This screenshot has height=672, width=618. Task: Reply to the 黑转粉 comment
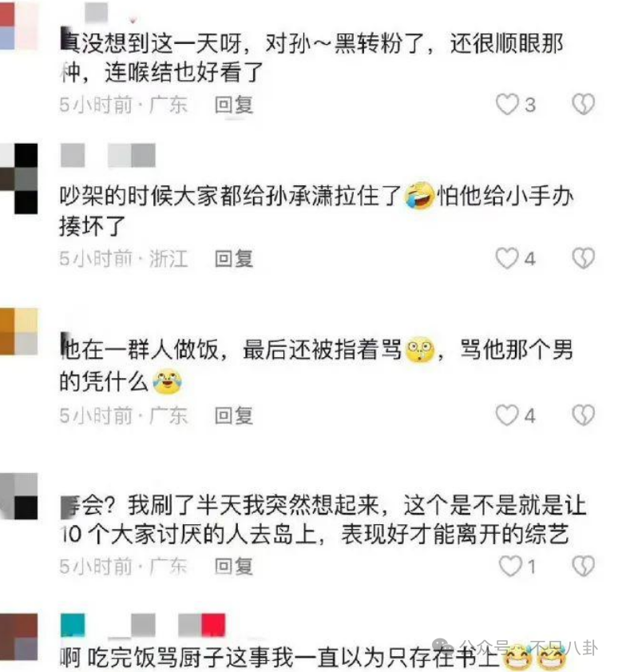pos(234,105)
